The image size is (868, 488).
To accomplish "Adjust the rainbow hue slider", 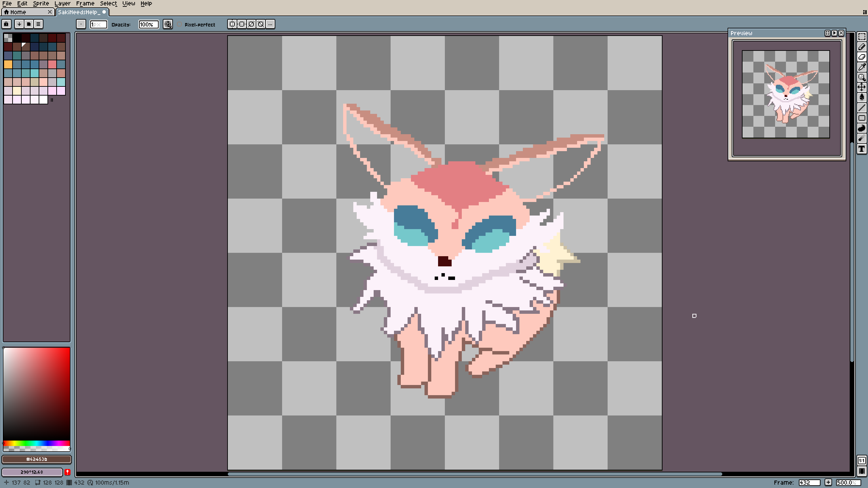I will [37, 443].
